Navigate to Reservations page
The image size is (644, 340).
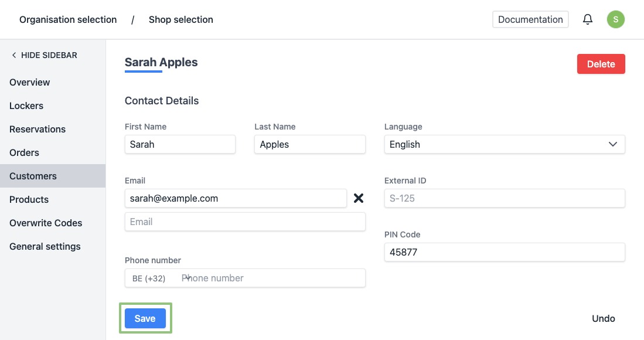(x=38, y=129)
